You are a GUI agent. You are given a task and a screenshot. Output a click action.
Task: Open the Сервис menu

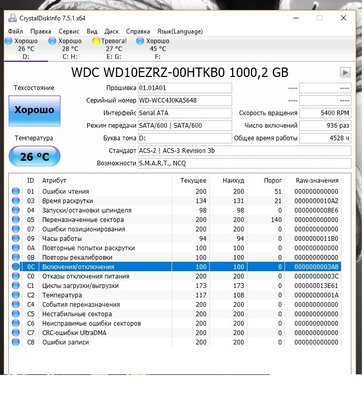69,31
